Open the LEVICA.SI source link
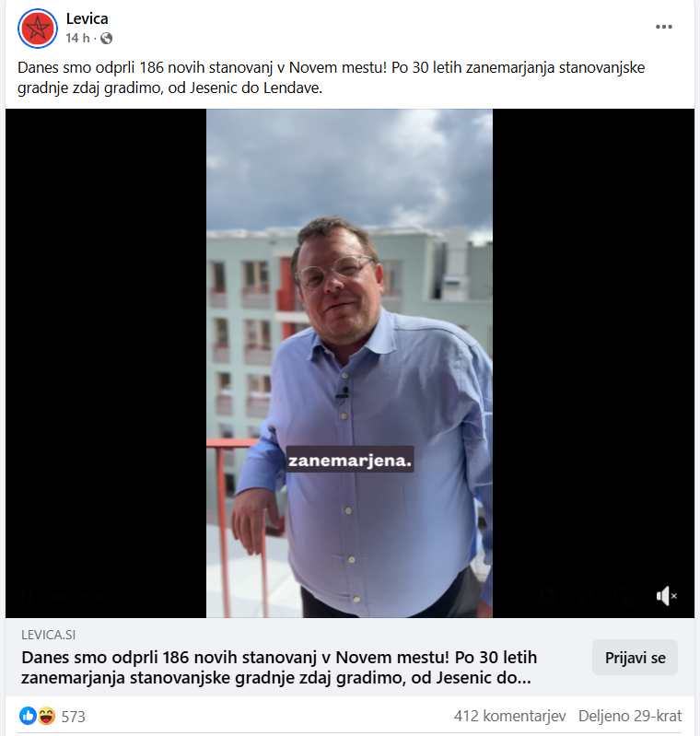This screenshot has width=700, height=736. tap(49, 635)
